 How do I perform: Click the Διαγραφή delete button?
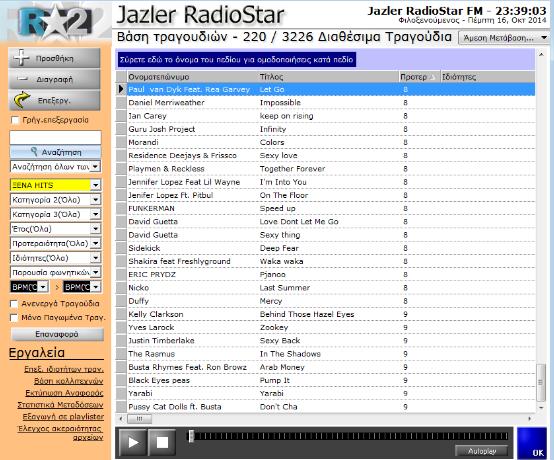(x=54, y=79)
